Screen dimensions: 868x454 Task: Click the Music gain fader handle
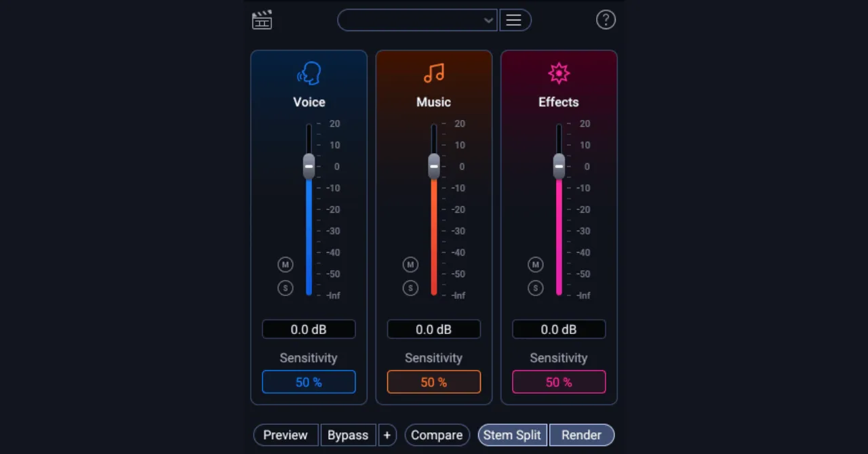[x=434, y=166]
